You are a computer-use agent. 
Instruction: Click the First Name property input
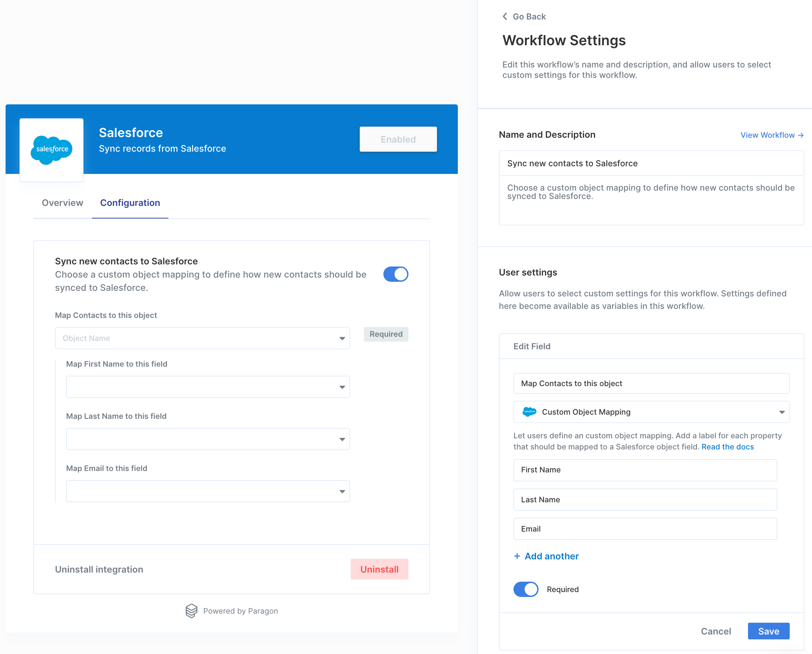(x=645, y=470)
